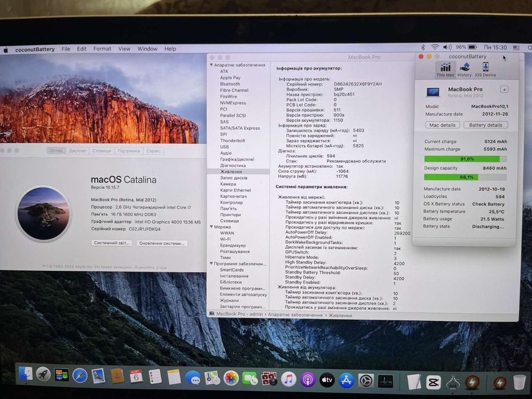Open Photo Booth from the dock

click(x=269, y=379)
